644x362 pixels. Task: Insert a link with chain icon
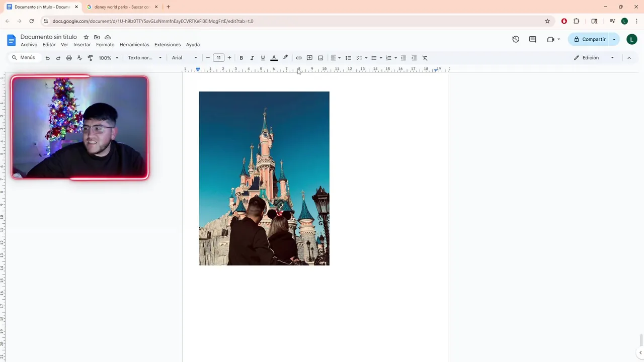pyautogui.click(x=298, y=58)
